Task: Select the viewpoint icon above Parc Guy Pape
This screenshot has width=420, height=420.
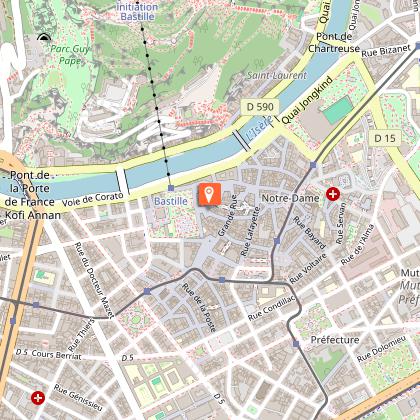Action: (x=44, y=37)
